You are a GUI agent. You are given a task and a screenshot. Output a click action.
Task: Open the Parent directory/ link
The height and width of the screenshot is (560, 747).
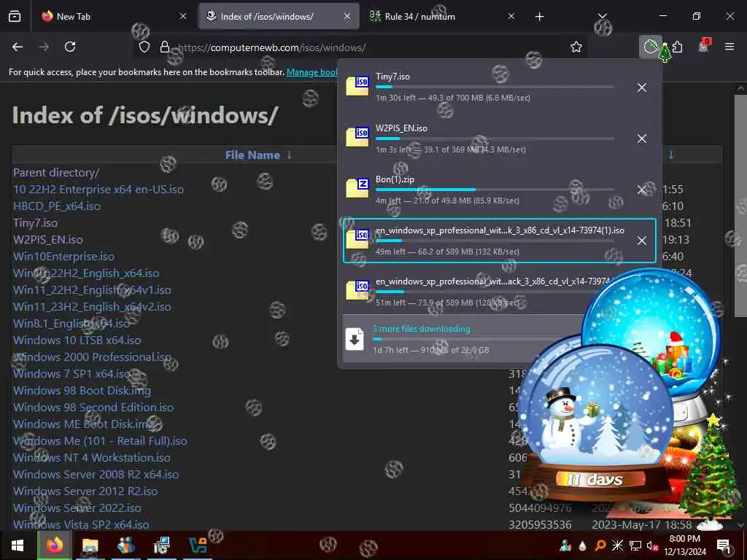pos(56,172)
